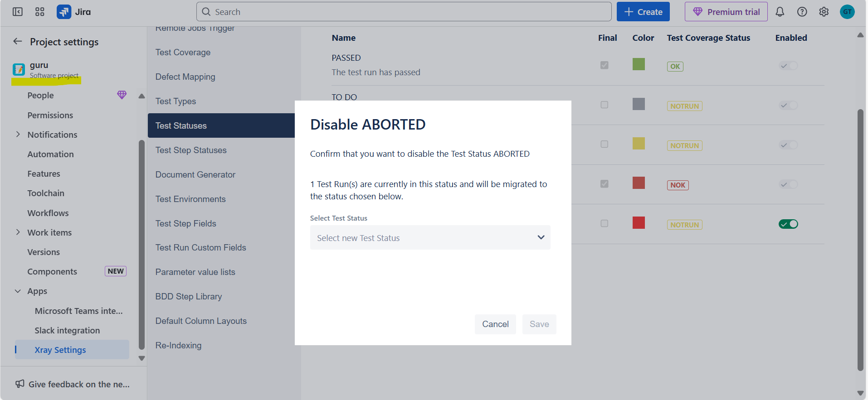Click into the Search field
Screen dimensions: 868x400
404,12
